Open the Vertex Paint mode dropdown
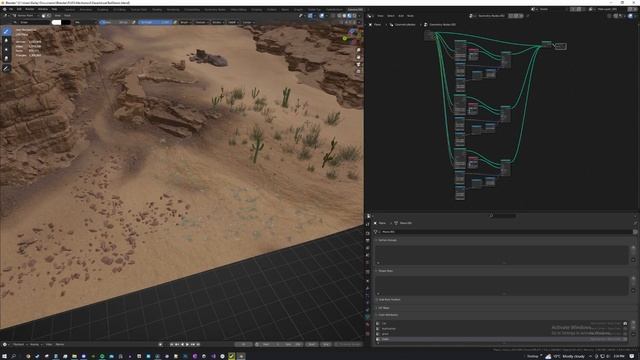 coord(25,16)
